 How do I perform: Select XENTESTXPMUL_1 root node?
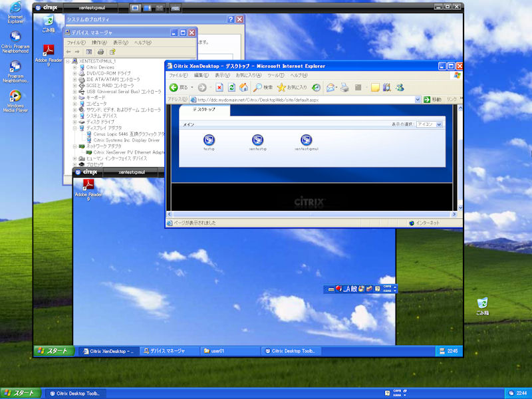[x=97, y=61]
